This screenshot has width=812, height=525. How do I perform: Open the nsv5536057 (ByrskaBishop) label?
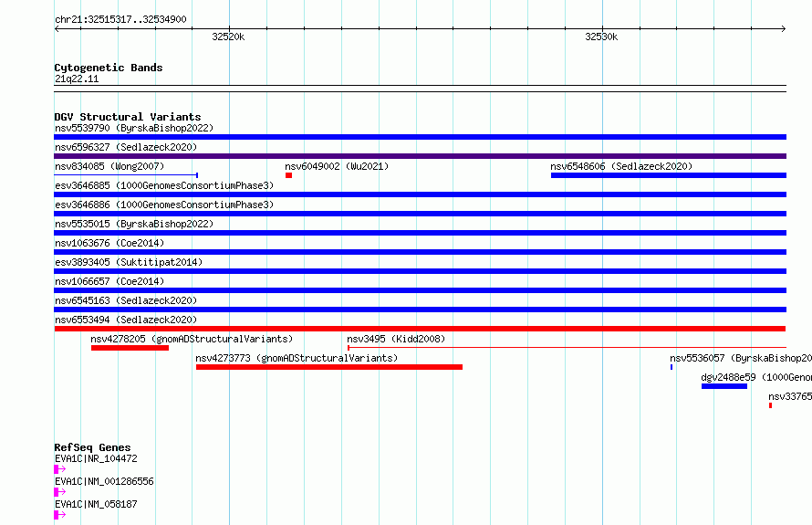coord(741,358)
